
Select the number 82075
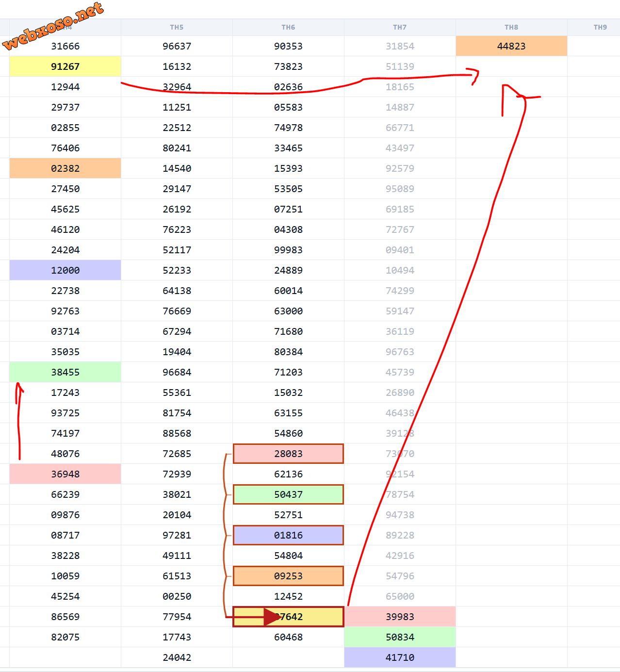tap(65, 637)
